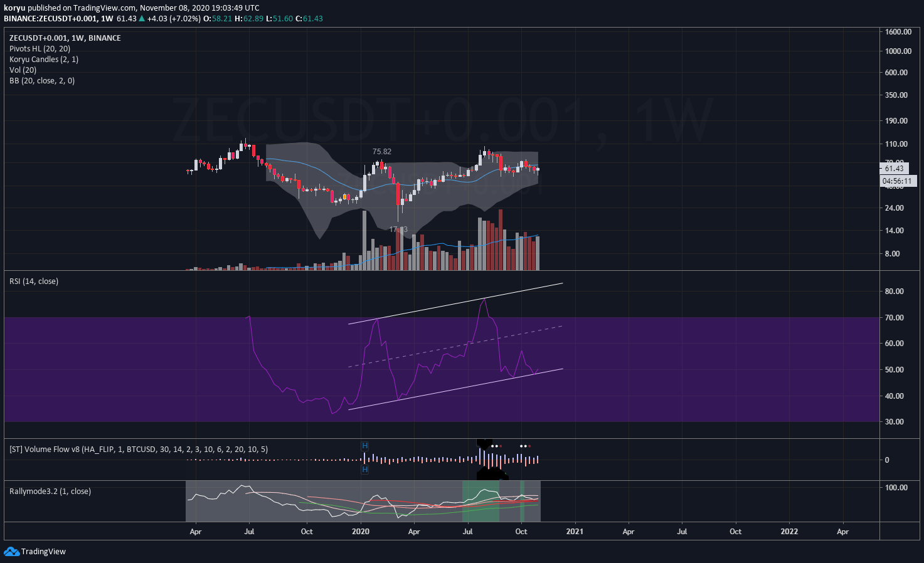This screenshot has height=563, width=924.
Task: Select the H marker above Volume Flow bars
Action: pos(364,446)
